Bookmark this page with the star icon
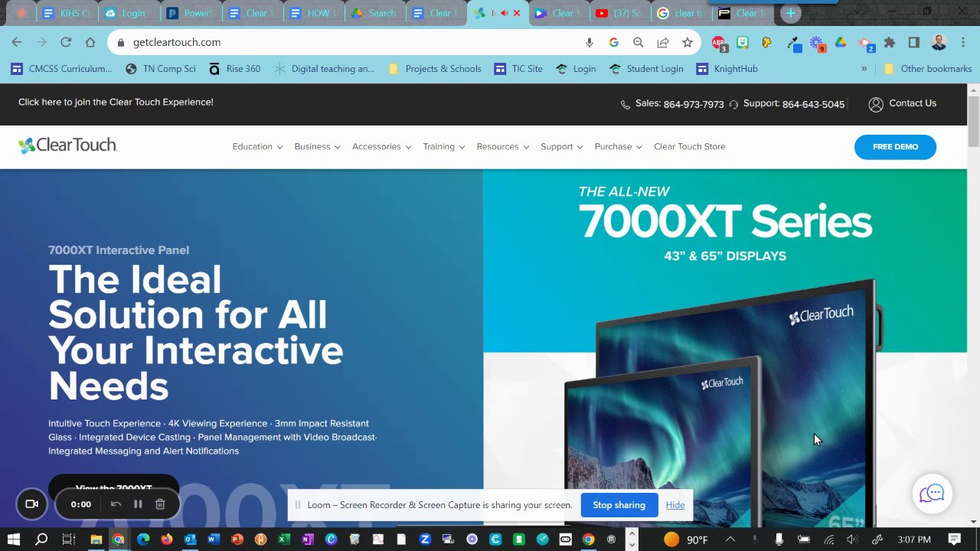This screenshot has height=551, width=980. [688, 43]
